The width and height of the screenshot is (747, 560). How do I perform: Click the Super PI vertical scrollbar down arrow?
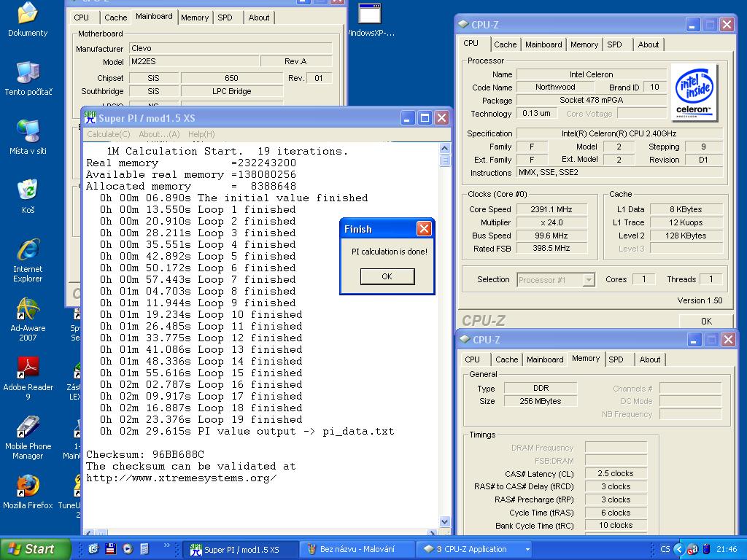pyautogui.click(x=444, y=521)
